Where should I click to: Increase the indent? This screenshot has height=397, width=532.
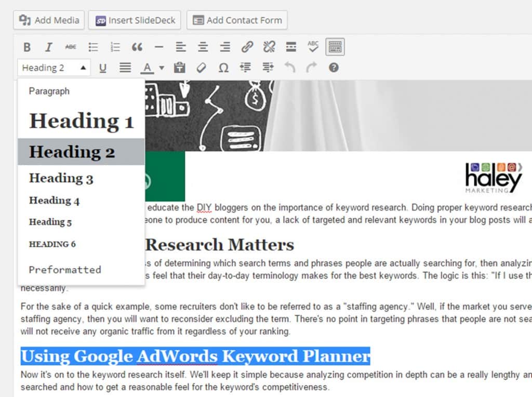pos(268,68)
